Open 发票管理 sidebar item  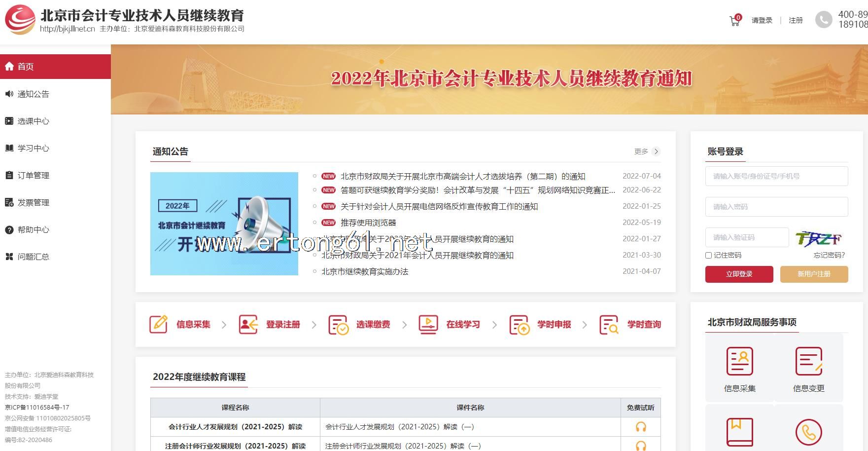pyautogui.click(x=33, y=202)
